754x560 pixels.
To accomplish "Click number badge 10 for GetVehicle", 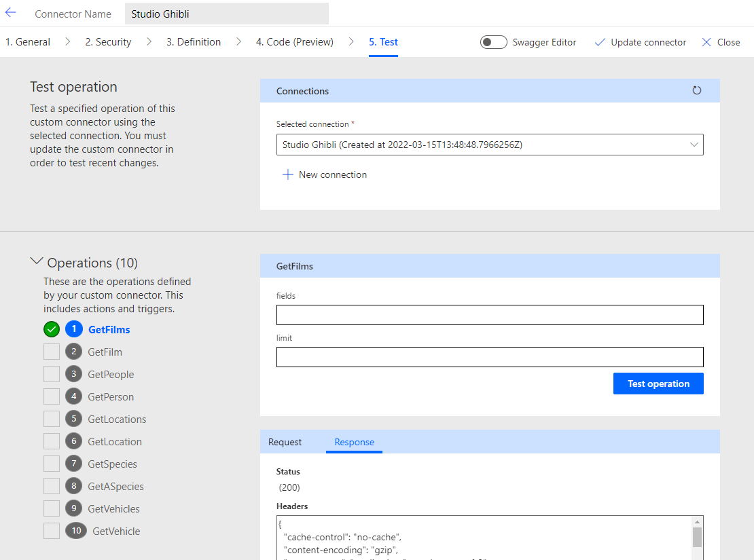I will point(76,531).
